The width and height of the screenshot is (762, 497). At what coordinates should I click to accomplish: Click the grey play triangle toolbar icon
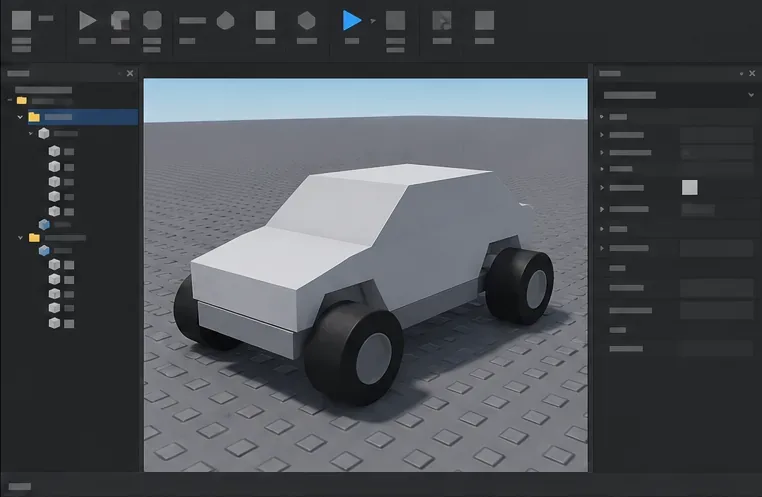87,20
